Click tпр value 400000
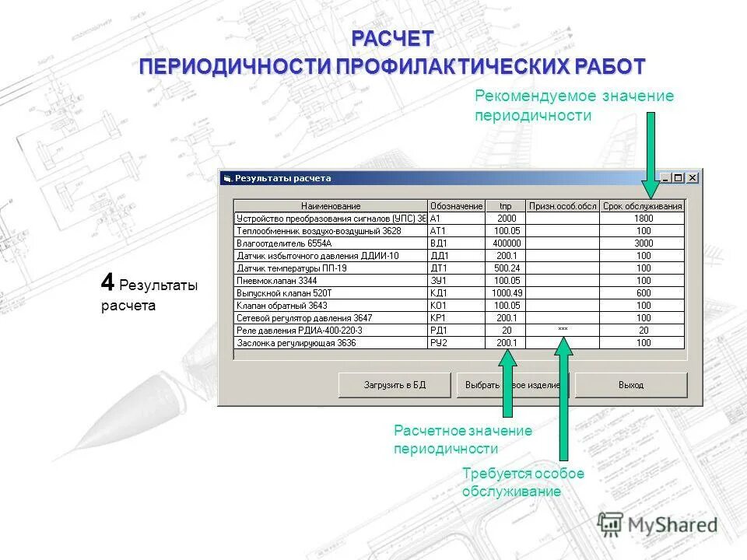The height and width of the screenshot is (560, 747). [506, 243]
